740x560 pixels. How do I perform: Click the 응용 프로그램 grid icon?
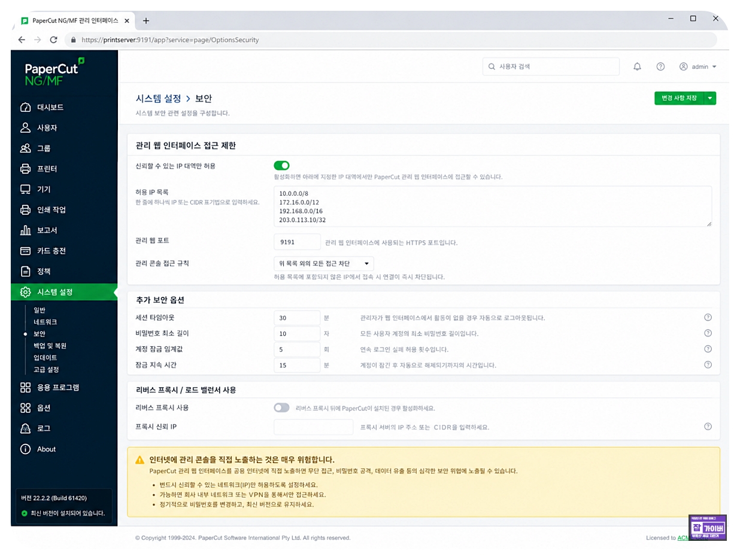click(x=25, y=388)
